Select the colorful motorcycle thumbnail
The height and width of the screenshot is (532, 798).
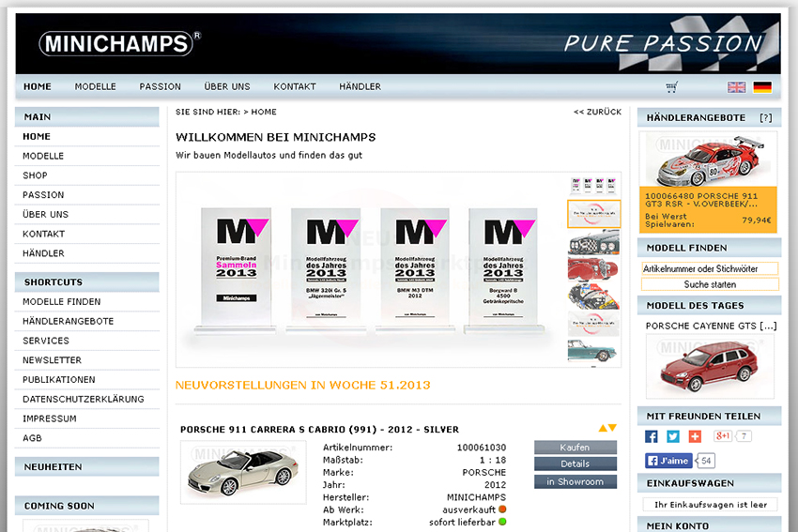click(594, 296)
